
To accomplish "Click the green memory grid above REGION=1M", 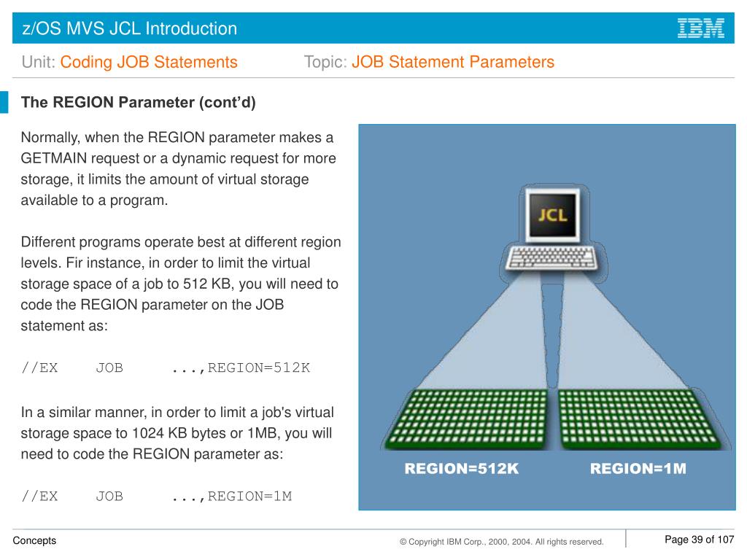I will coord(639,419).
